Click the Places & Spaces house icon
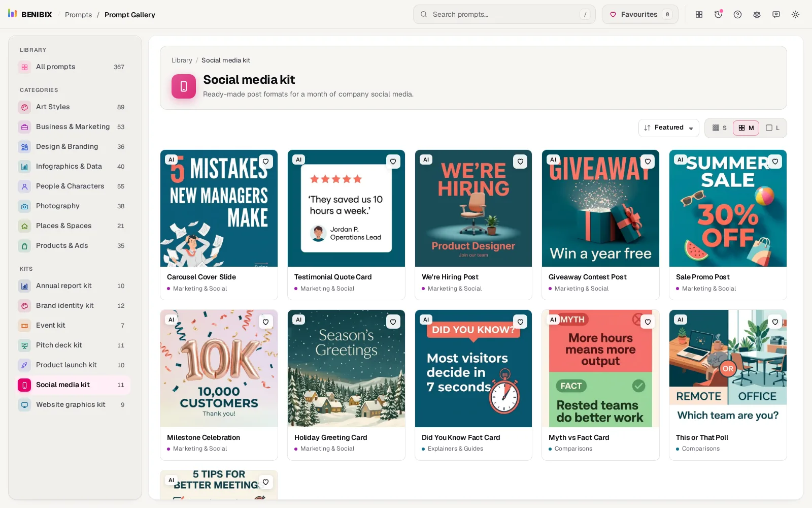Image resolution: width=812 pixels, height=508 pixels. click(x=24, y=226)
